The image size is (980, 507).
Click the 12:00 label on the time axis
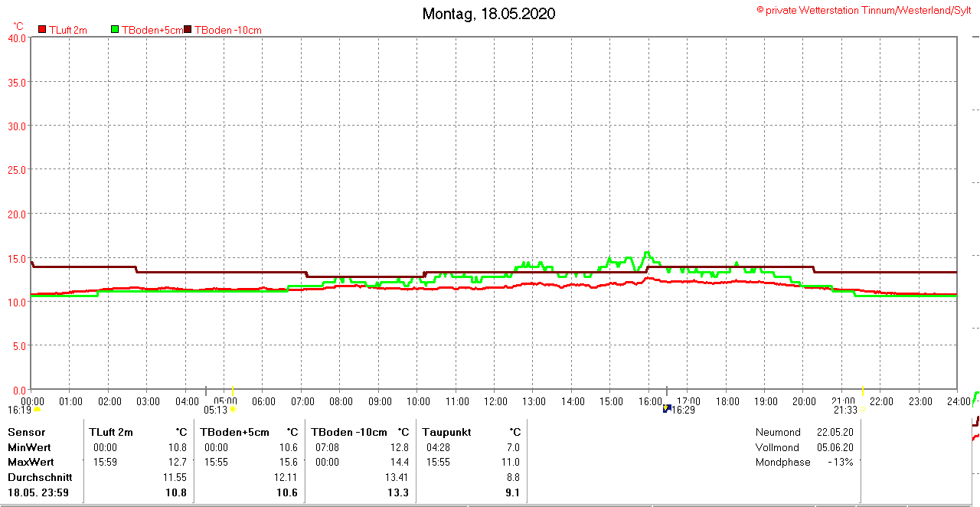tap(495, 401)
